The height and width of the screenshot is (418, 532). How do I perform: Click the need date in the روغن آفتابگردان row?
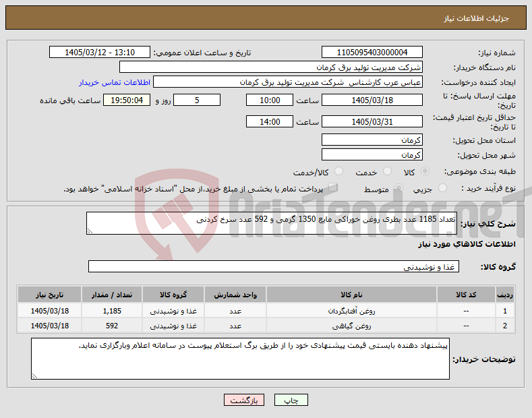(x=49, y=311)
